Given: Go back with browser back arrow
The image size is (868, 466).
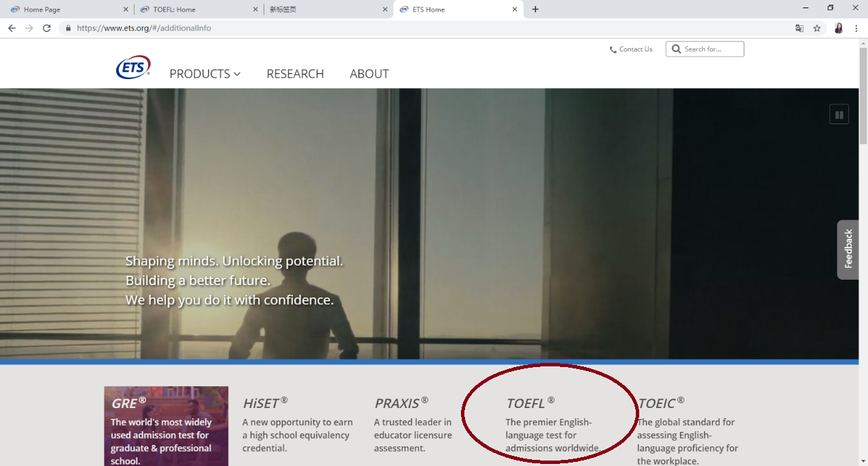Looking at the screenshot, I should pyautogui.click(x=12, y=28).
